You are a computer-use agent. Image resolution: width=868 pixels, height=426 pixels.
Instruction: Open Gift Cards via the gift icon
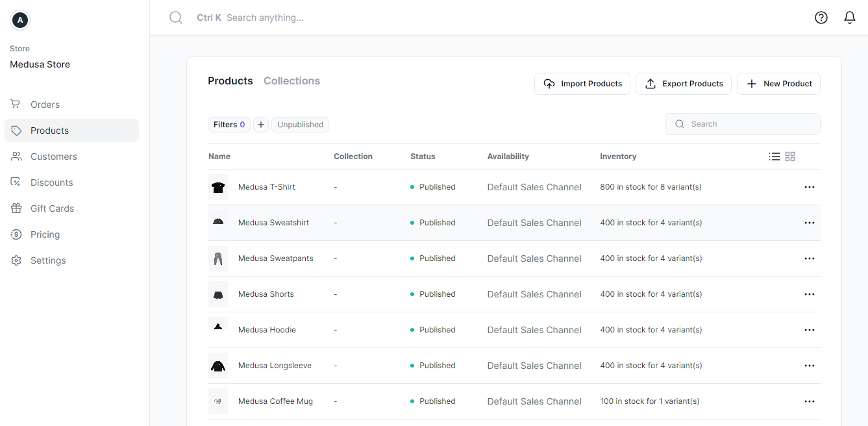coord(15,208)
